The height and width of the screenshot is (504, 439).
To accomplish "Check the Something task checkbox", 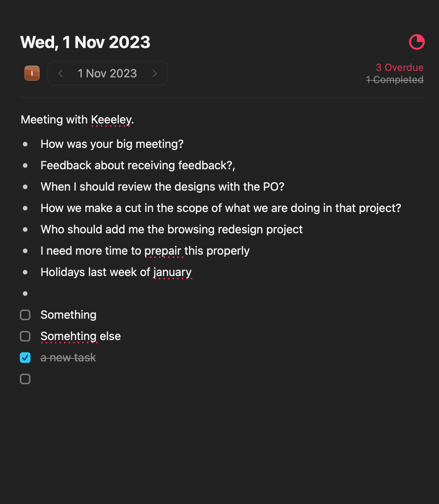I will (25, 315).
